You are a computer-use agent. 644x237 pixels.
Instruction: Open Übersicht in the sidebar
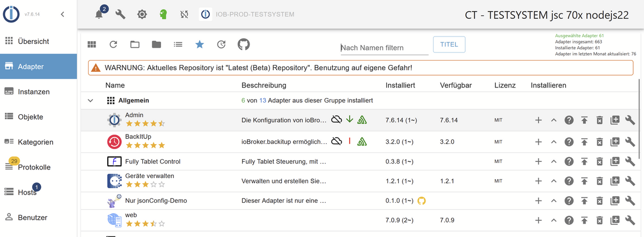click(x=39, y=41)
